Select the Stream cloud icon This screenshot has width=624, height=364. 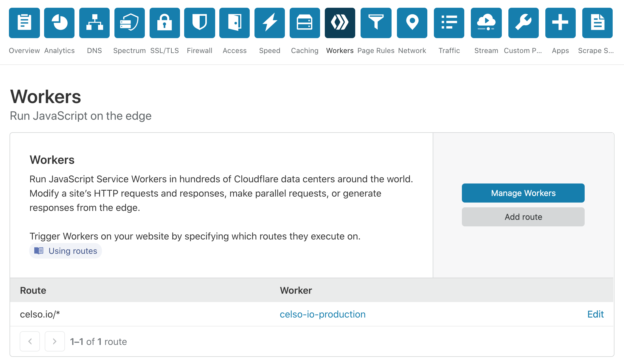click(486, 23)
